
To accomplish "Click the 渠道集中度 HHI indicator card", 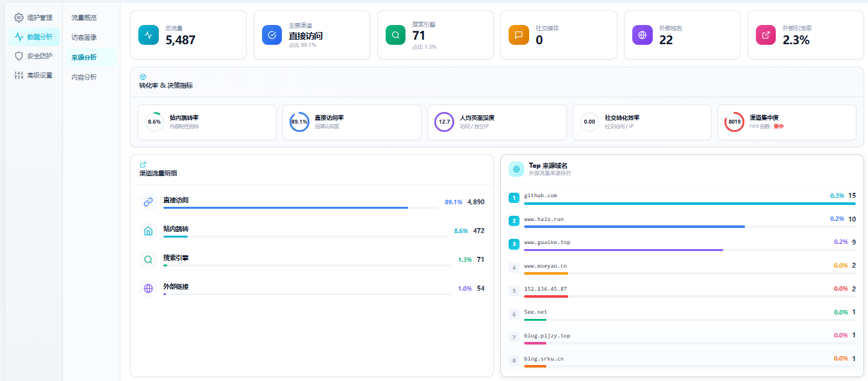I will click(x=786, y=122).
